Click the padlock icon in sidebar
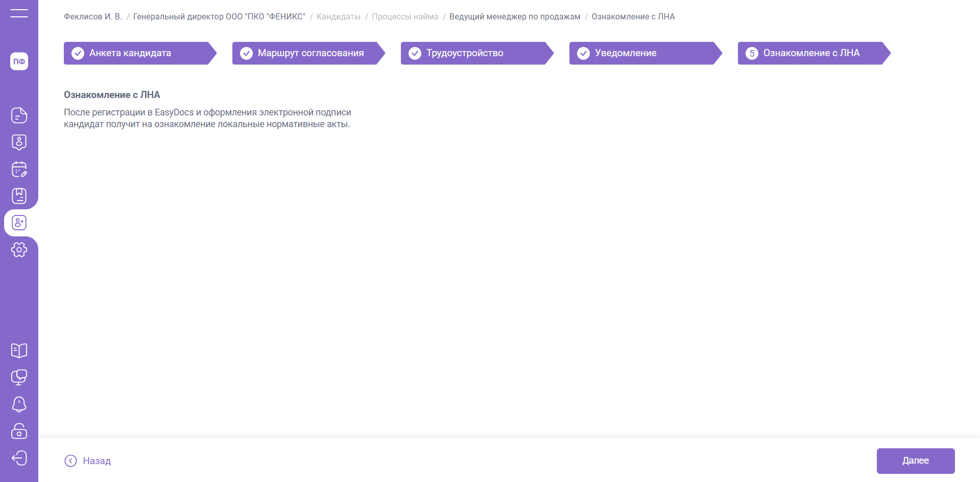This screenshot has height=482, width=980. [x=19, y=431]
